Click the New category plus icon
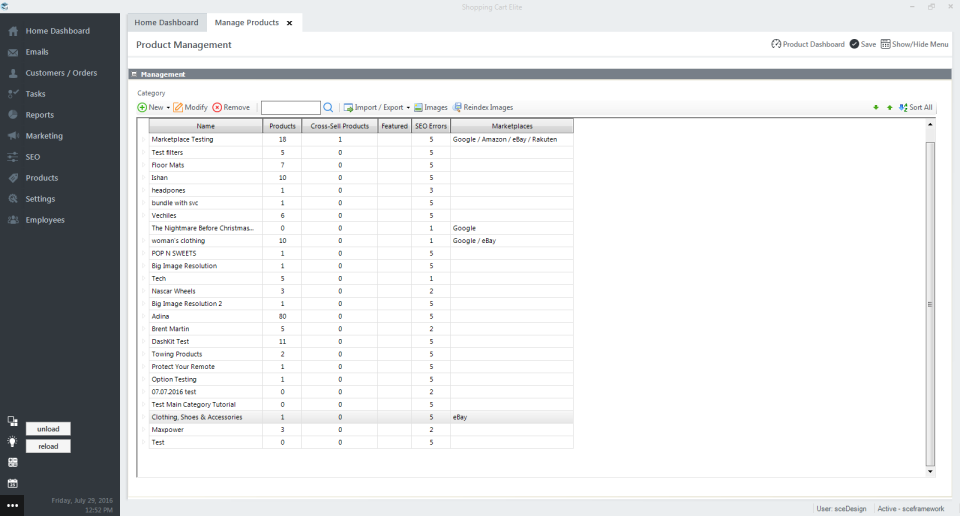The image size is (960, 516). pos(142,108)
